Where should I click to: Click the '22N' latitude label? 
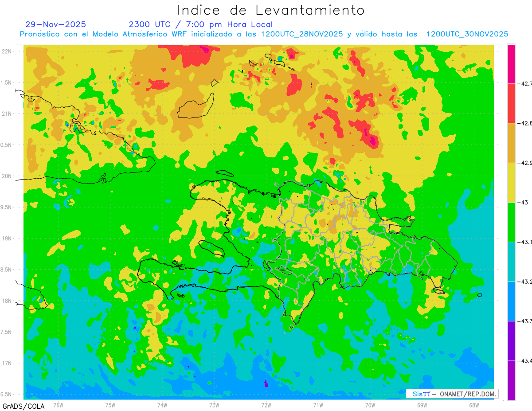pos(7,51)
